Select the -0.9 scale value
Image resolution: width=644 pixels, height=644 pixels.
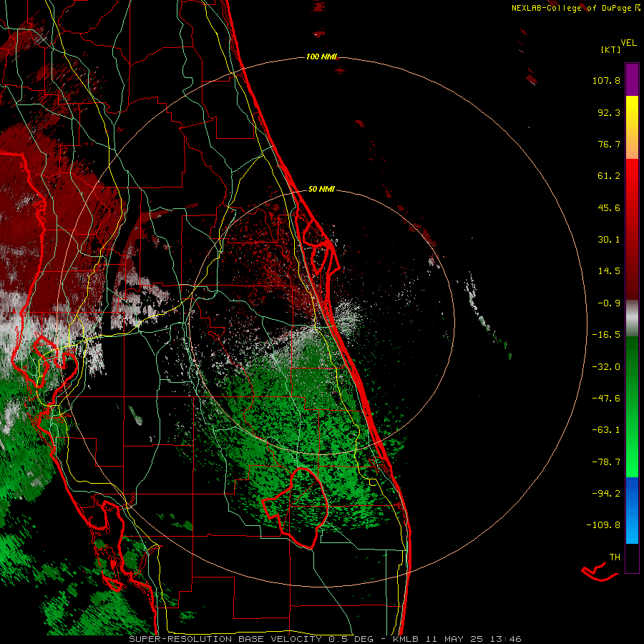(609, 303)
